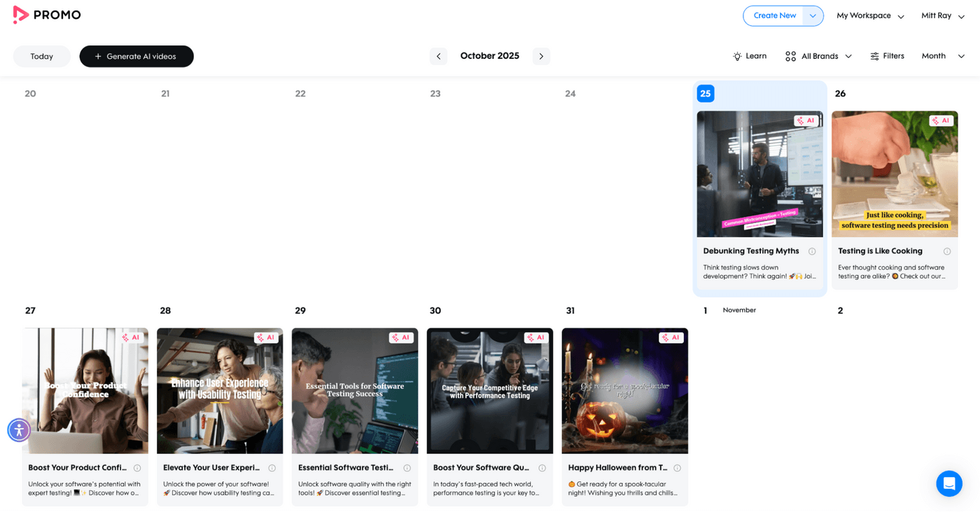Click info icon beside Testing is Like Cooking
Viewport: 980px width, 512px height.
click(947, 251)
